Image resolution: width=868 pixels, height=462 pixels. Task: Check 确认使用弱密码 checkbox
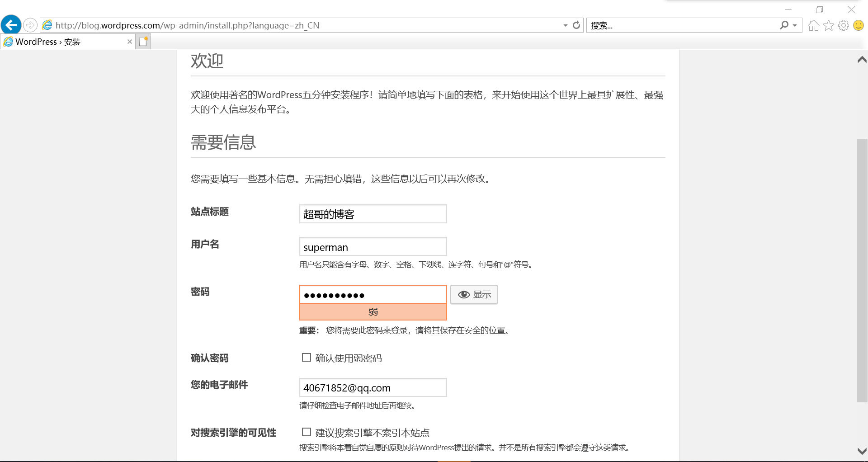click(307, 358)
